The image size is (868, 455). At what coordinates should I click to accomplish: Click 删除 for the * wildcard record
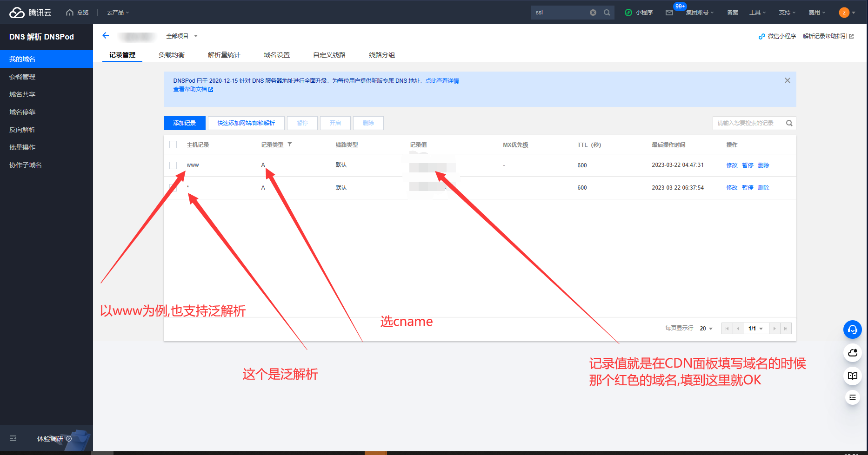point(764,188)
